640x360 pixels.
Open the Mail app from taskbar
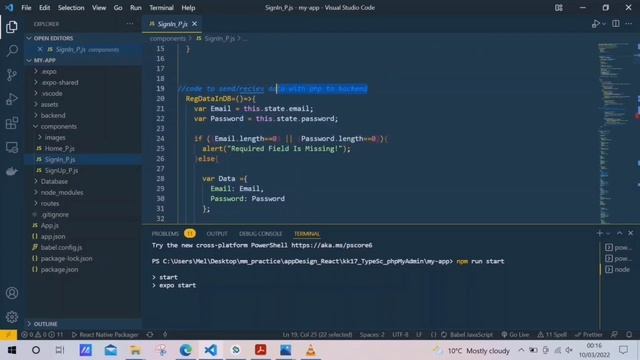click(111, 350)
